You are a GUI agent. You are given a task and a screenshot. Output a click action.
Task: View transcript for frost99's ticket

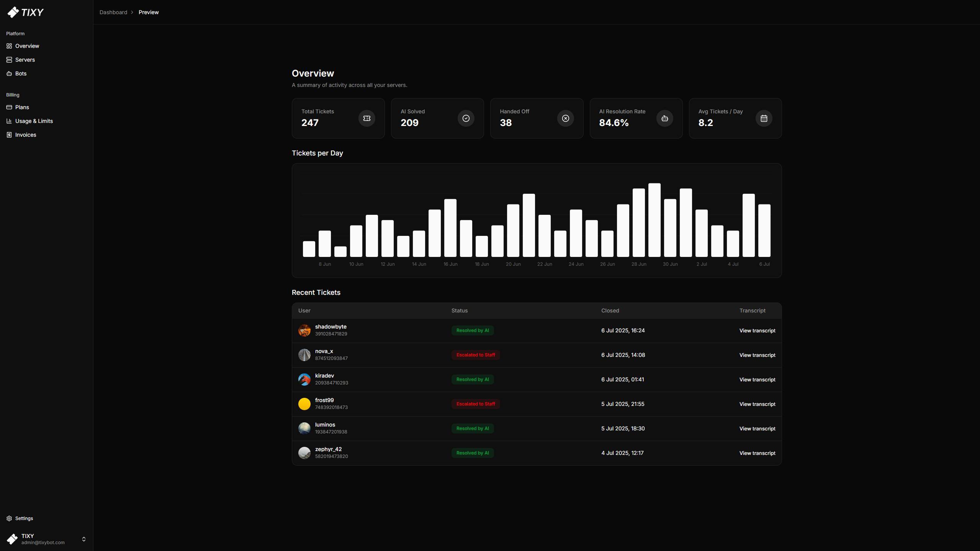point(757,404)
